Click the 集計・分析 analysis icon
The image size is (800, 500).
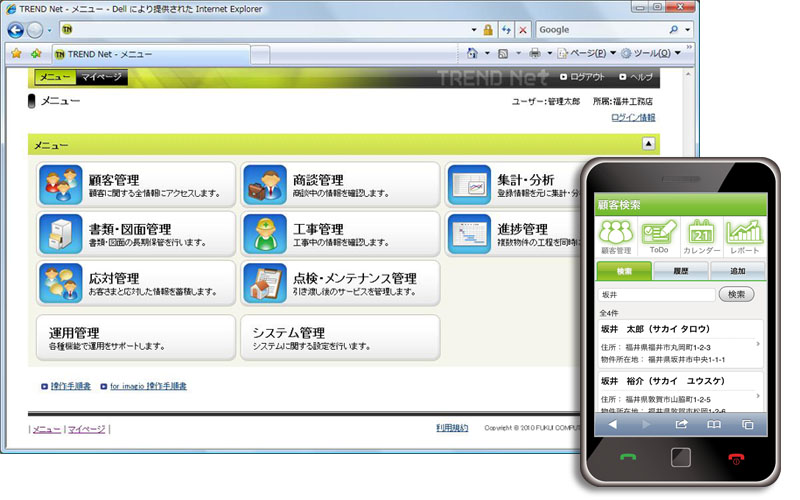[469, 185]
